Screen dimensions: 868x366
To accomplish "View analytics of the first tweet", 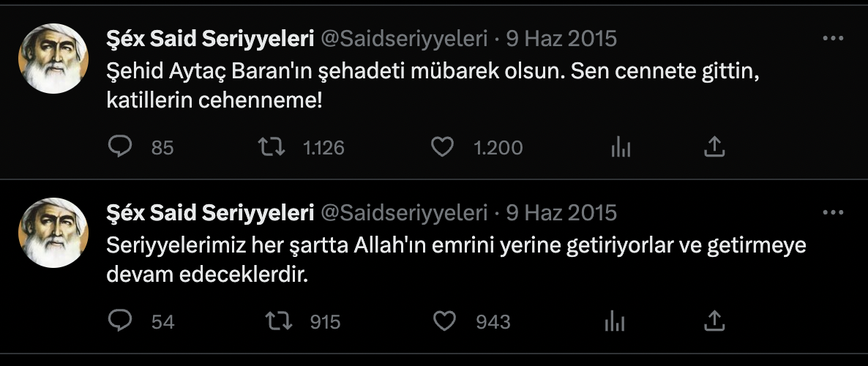I will pos(621,147).
